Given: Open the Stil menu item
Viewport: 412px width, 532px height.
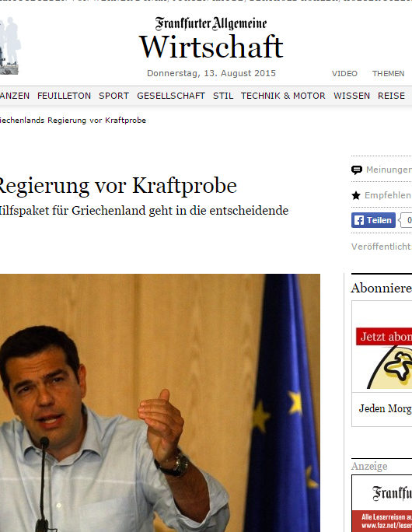Looking at the screenshot, I should click(x=223, y=96).
